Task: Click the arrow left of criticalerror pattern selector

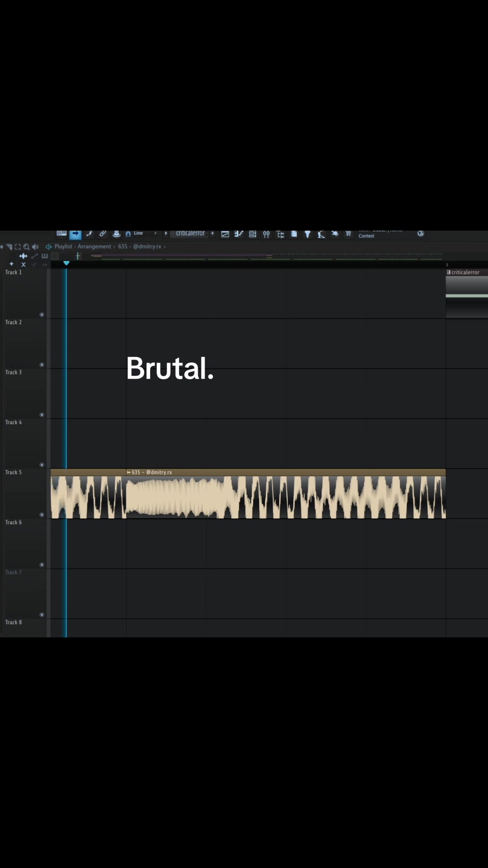Action: tap(166, 233)
